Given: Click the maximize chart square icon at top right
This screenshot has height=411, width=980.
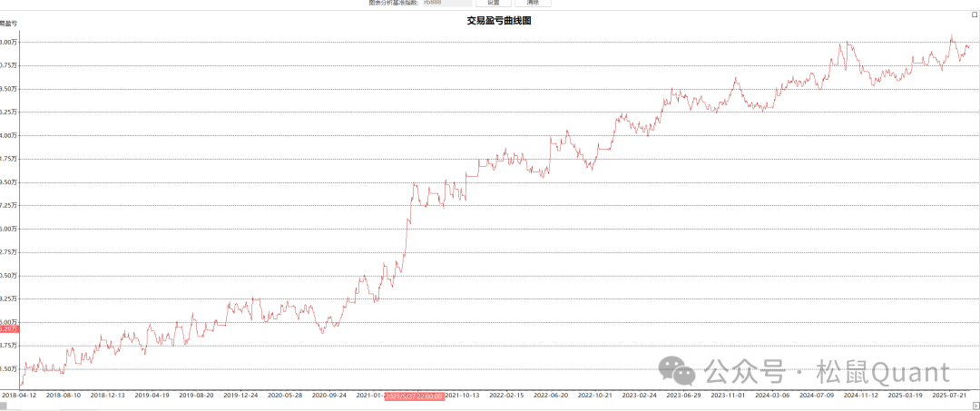Looking at the screenshot, I should pyautogui.click(x=975, y=15).
